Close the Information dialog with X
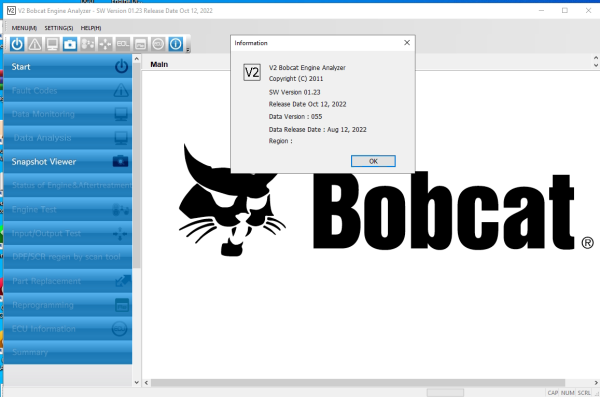Image resolution: width=600 pixels, height=397 pixels. coord(407,42)
